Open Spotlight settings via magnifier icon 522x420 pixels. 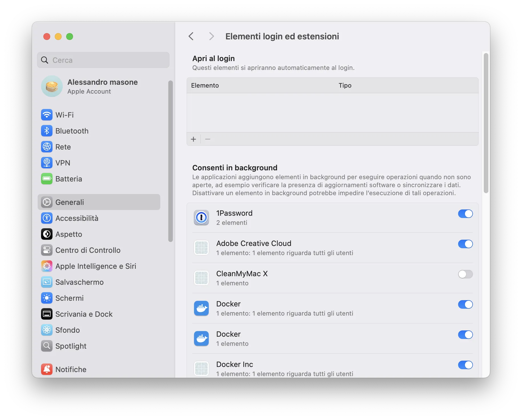tap(47, 346)
